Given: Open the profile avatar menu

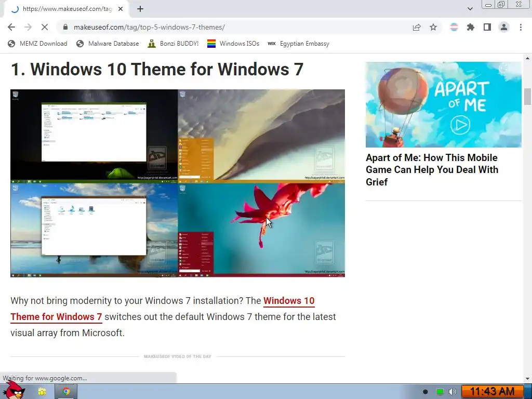Looking at the screenshot, I should pyautogui.click(x=504, y=27).
